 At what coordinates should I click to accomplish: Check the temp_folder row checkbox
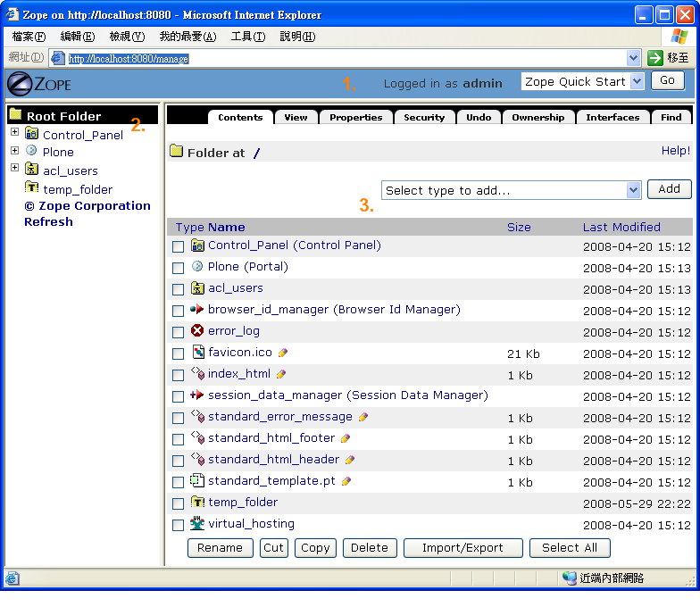179,503
